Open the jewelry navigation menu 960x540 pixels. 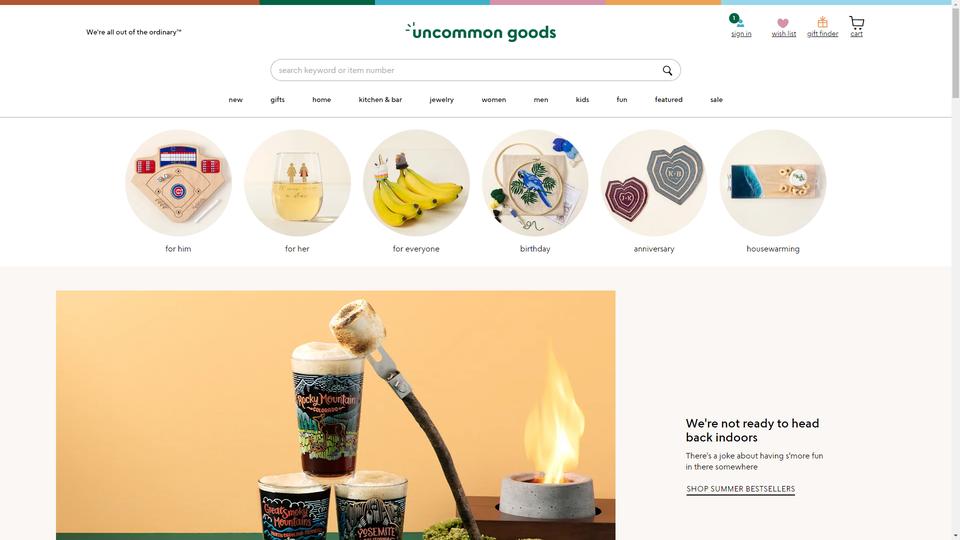pos(441,99)
